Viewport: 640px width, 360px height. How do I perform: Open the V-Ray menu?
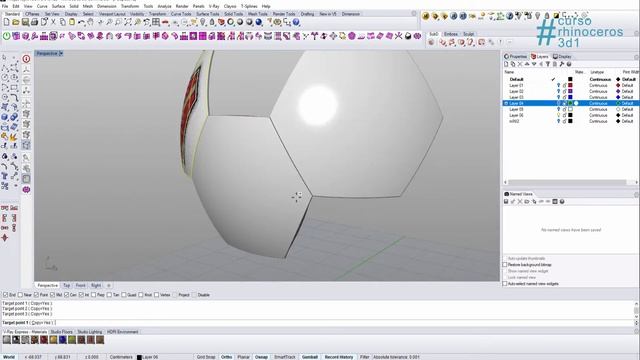214,7
